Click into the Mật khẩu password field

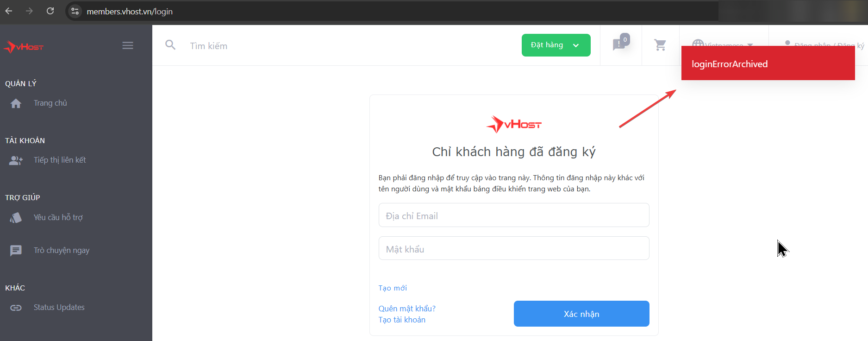pyautogui.click(x=513, y=249)
